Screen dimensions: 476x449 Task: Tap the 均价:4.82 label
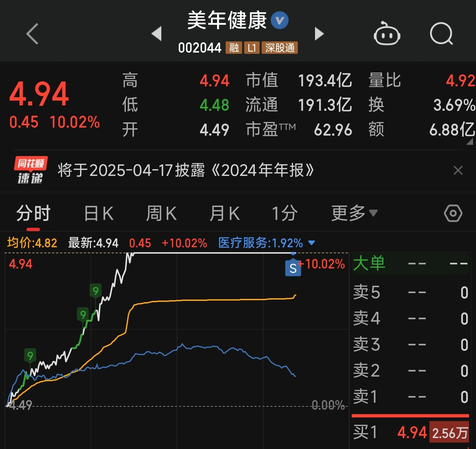tap(32, 243)
